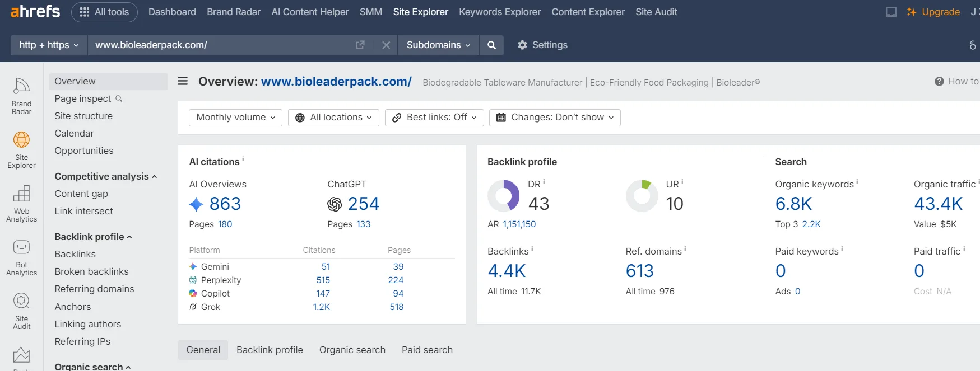The width and height of the screenshot is (980, 371).
Task: Collapse Backlink profile sidebar section
Action: click(x=93, y=237)
